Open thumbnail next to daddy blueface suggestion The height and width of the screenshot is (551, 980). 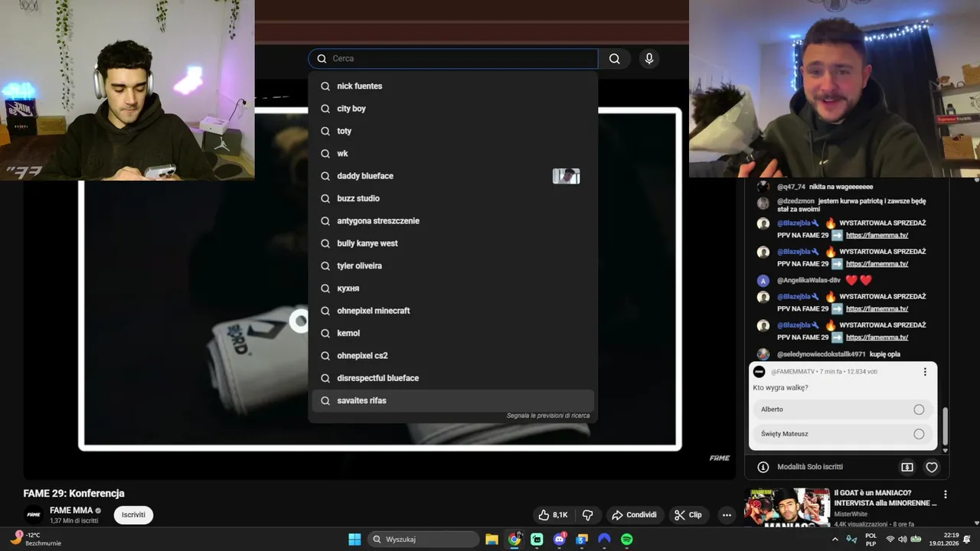(566, 176)
